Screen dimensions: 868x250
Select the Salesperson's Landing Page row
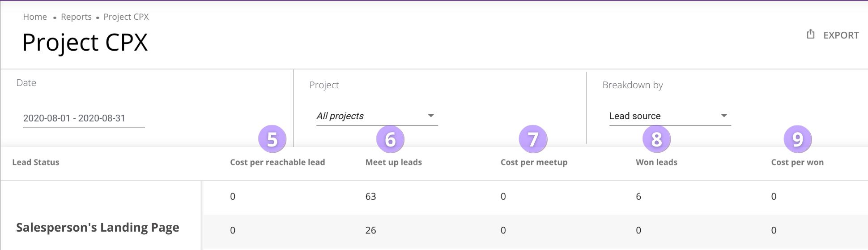coord(98,228)
